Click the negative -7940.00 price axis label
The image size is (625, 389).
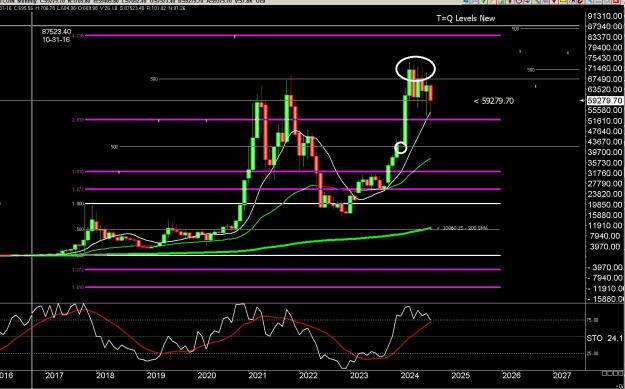pyautogui.click(x=605, y=278)
